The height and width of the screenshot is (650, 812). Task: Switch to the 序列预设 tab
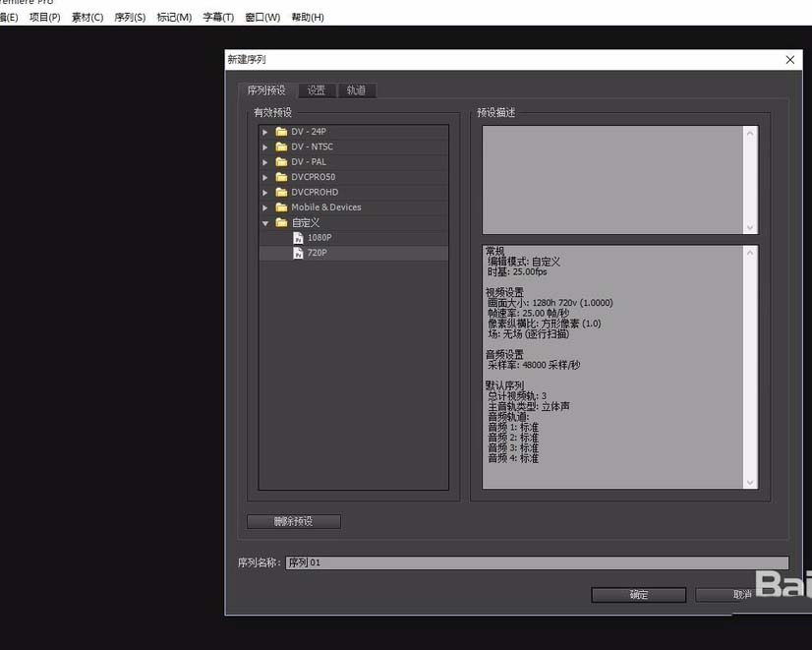point(266,90)
